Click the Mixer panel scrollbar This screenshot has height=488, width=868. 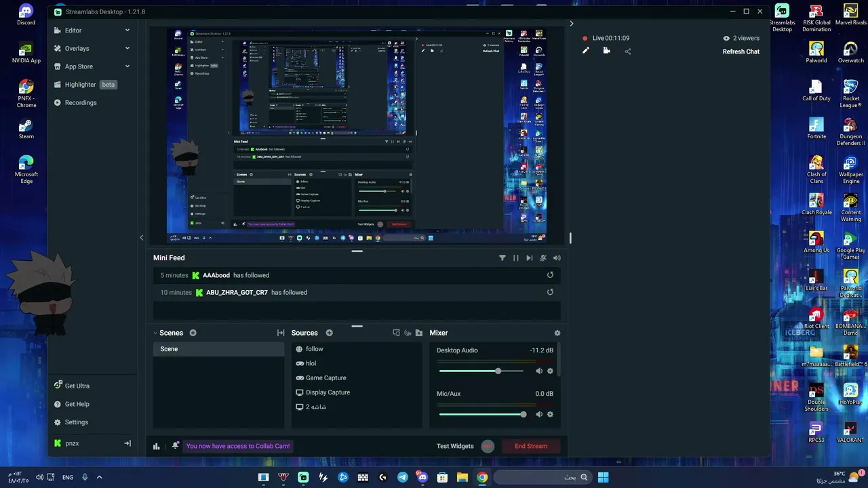click(560, 359)
